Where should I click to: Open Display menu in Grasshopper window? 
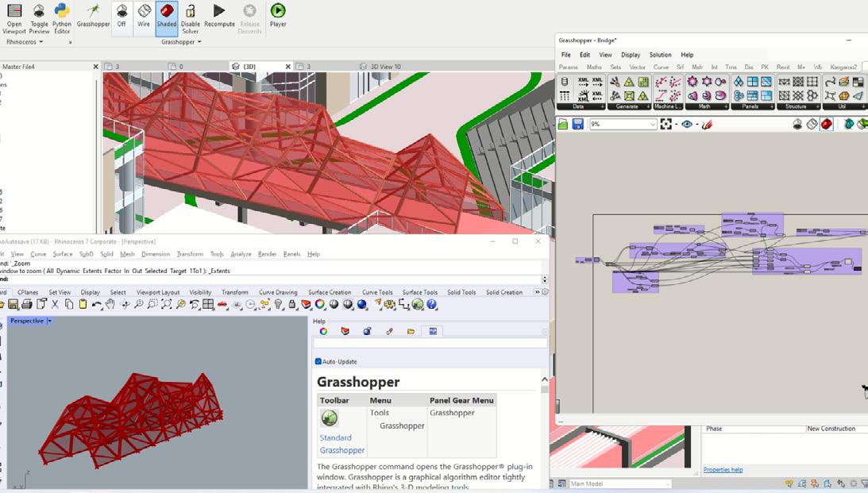click(631, 55)
